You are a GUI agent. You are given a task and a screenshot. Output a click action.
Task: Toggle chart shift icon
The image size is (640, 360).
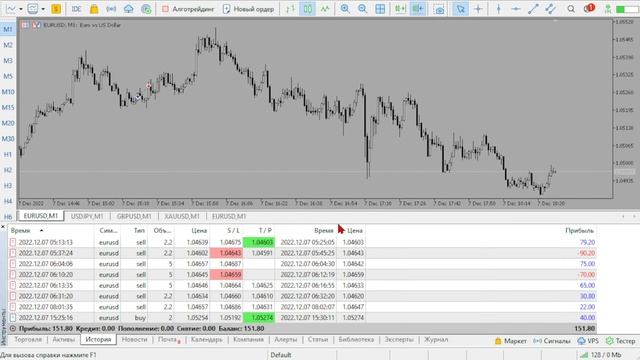coord(418,9)
